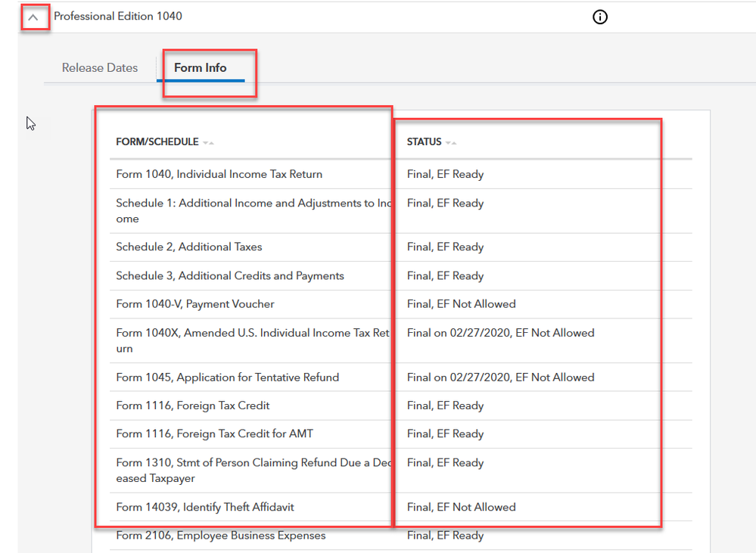Click the sort arrow beside FORM/SCHEDULE
Screen dimensions: 756x553
coord(209,143)
